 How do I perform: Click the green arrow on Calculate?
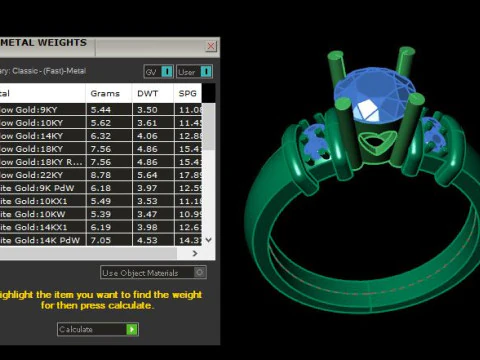coord(132,329)
